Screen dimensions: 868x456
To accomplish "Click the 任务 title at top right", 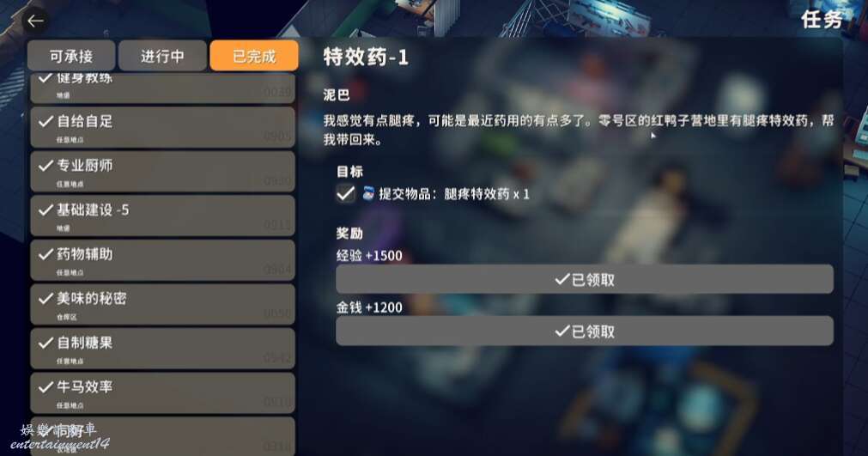I will 822,20.
